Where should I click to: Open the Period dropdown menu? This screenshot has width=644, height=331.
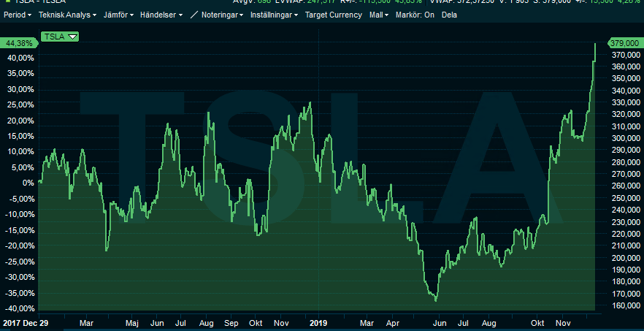[18, 15]
